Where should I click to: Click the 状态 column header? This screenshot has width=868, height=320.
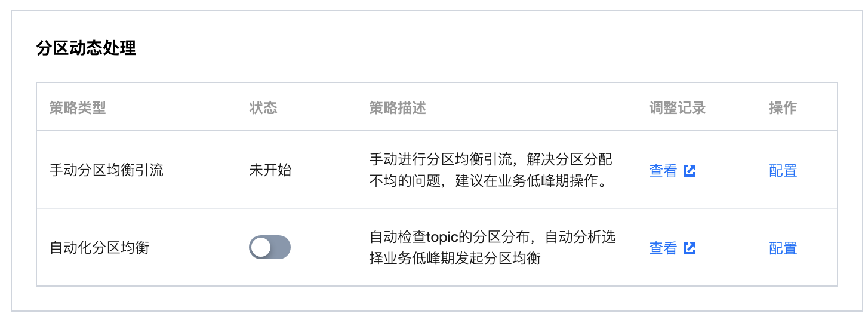[263, 108]
